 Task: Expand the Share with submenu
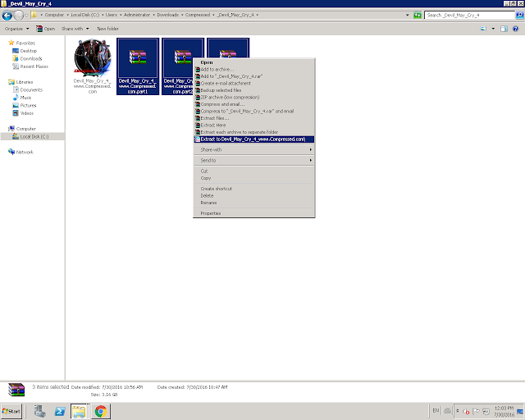point(253,150)
